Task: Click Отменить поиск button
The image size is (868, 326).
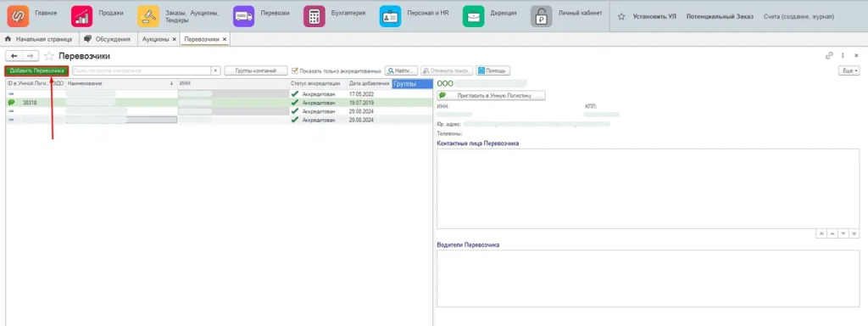Action: coord(447,71)
